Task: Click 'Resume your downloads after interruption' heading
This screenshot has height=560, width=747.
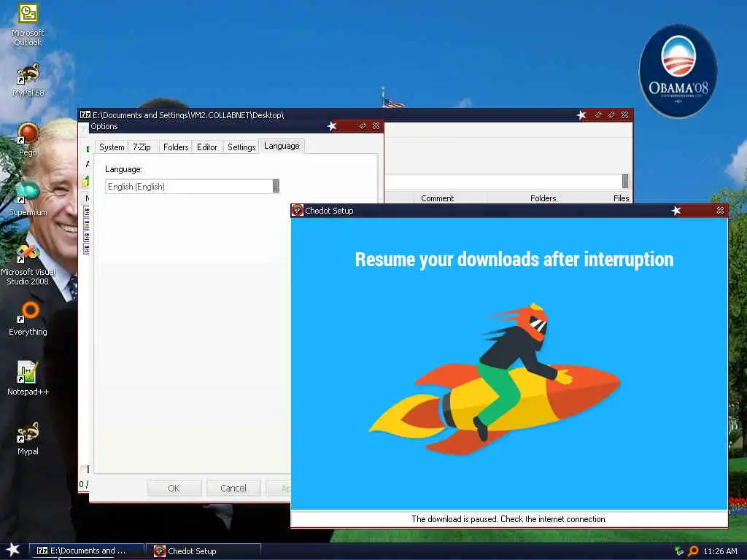Action: click(x=514, y=260)
